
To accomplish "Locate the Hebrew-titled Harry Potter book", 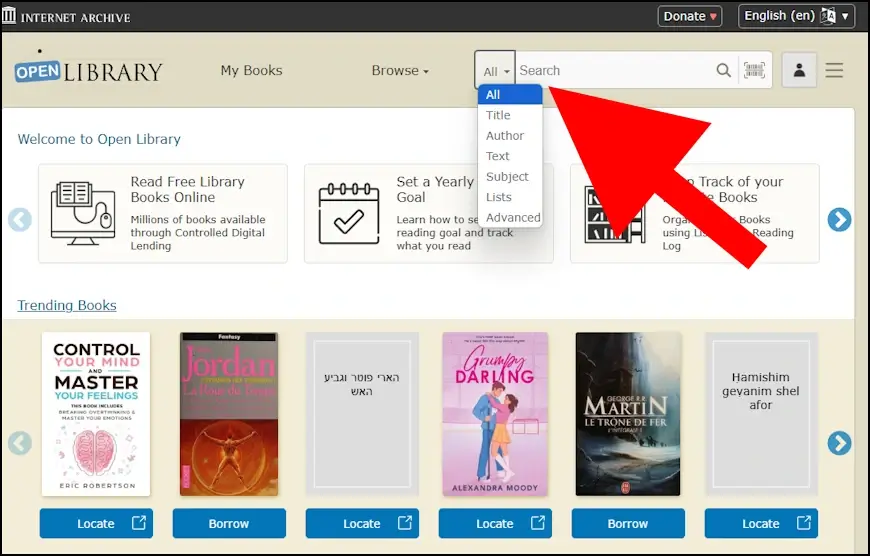I will pos(362,523).
